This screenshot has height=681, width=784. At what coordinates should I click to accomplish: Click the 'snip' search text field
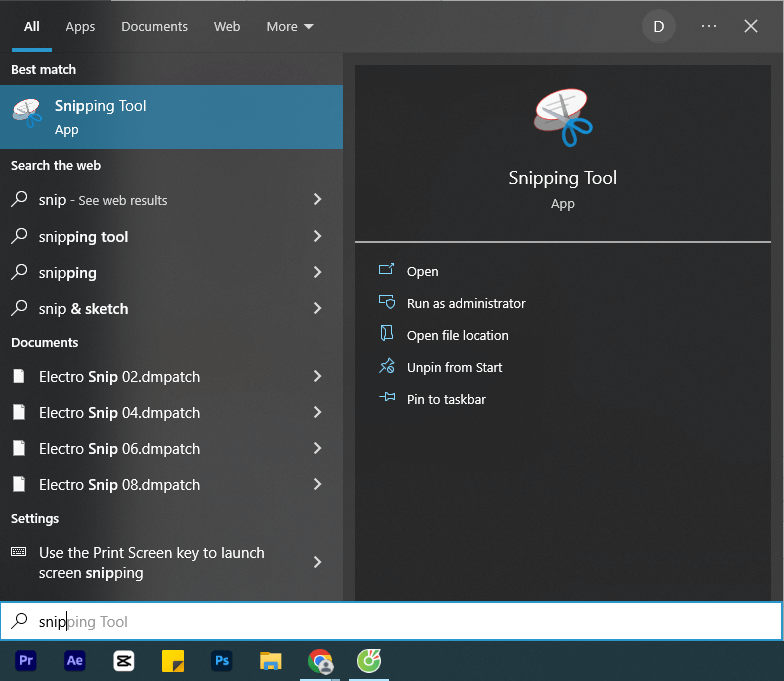tap(392, 621)
